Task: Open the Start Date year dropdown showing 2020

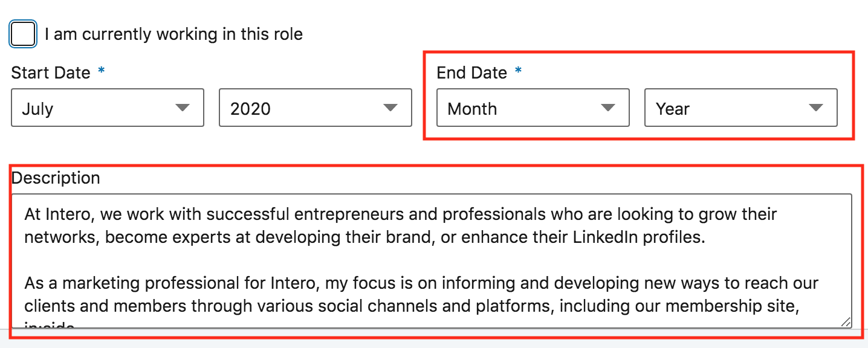Action: (316, 108)
